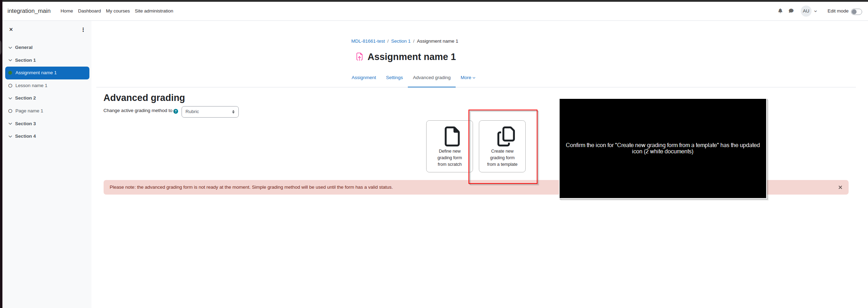Collapse the General section chevron
The height and width of the screenshot is (308, 868).
[10, 48]
